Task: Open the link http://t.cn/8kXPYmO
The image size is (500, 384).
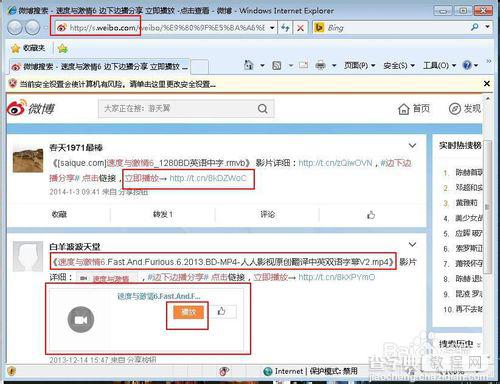Action: tap(336, 277)
